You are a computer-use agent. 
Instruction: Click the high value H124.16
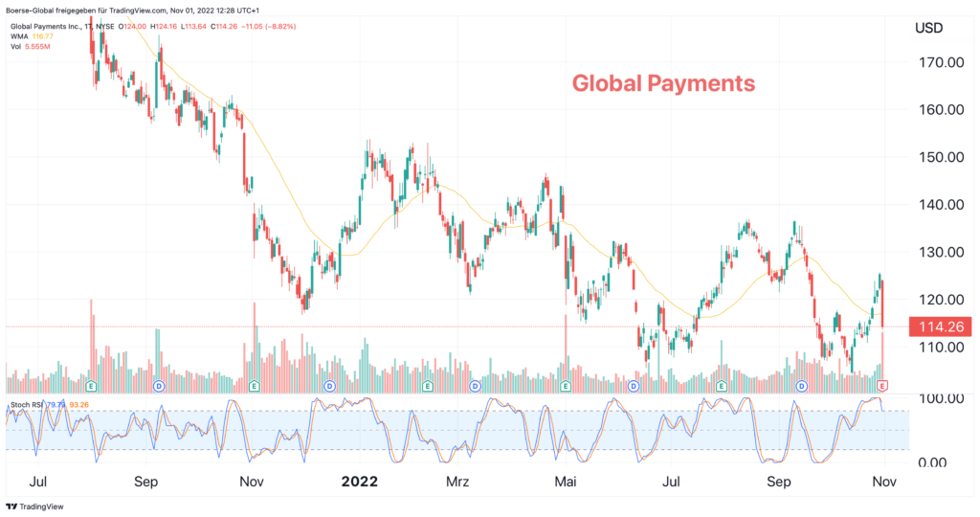[x=164, y=27]
